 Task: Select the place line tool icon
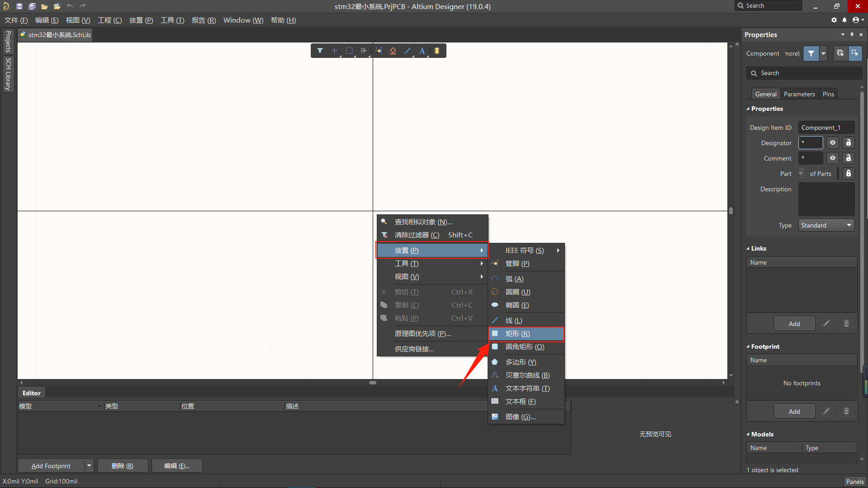[408, 51]
